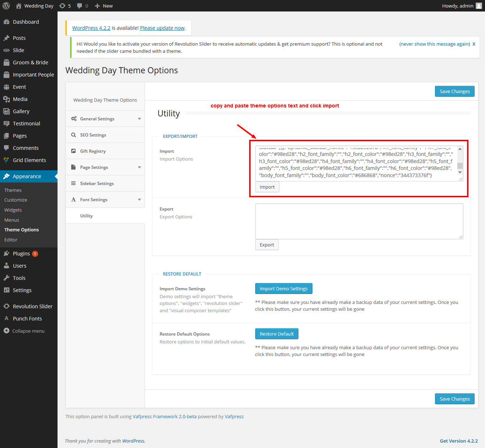Click the Revolution Slider sidebar icon
Viewport: 485px width, 448px height.
pyautogui.click(x=6, y=306)
